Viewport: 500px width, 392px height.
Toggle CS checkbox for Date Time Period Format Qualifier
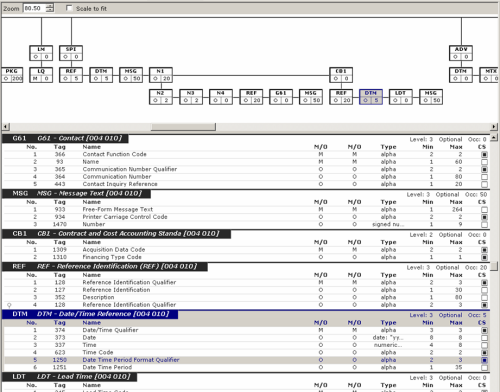484,360
